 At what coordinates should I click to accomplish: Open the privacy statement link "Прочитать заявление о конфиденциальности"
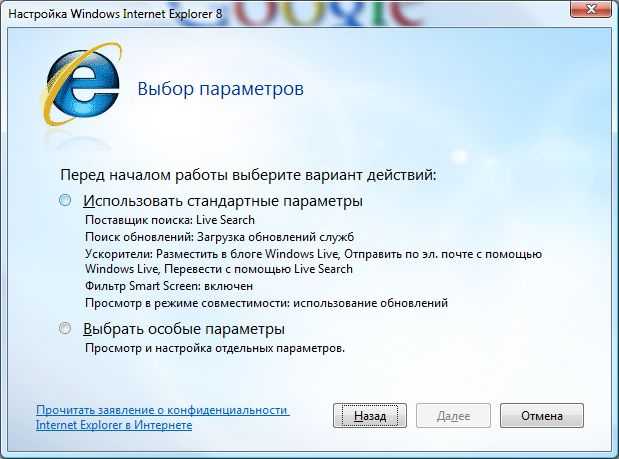(x=163, y=410)
